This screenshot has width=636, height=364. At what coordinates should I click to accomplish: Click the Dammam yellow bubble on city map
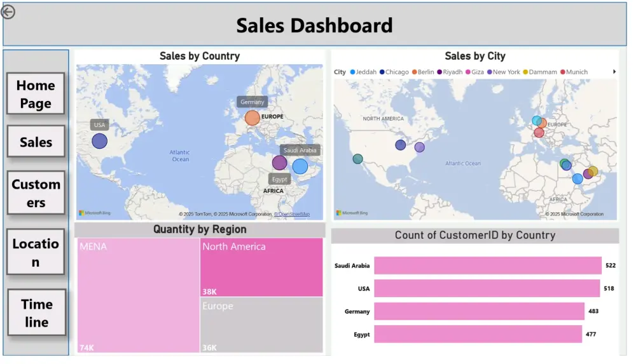click(x=593, y=171)
